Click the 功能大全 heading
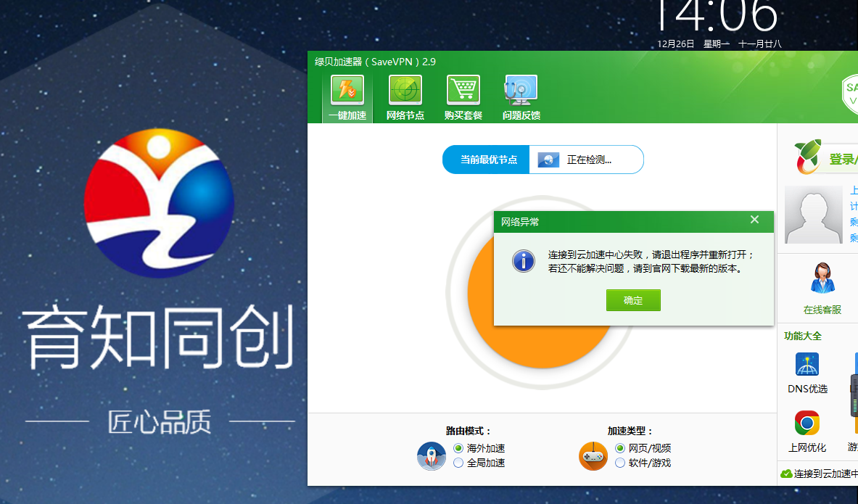 pos(803,336)
